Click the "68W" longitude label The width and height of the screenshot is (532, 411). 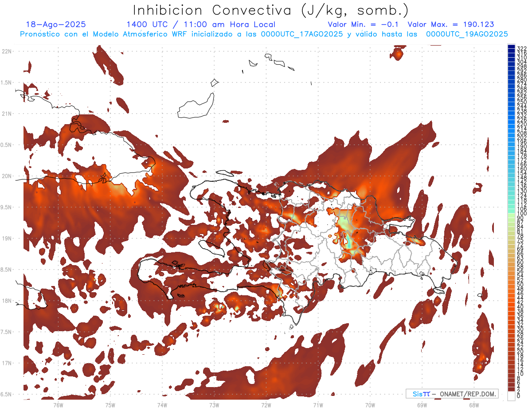474,405
